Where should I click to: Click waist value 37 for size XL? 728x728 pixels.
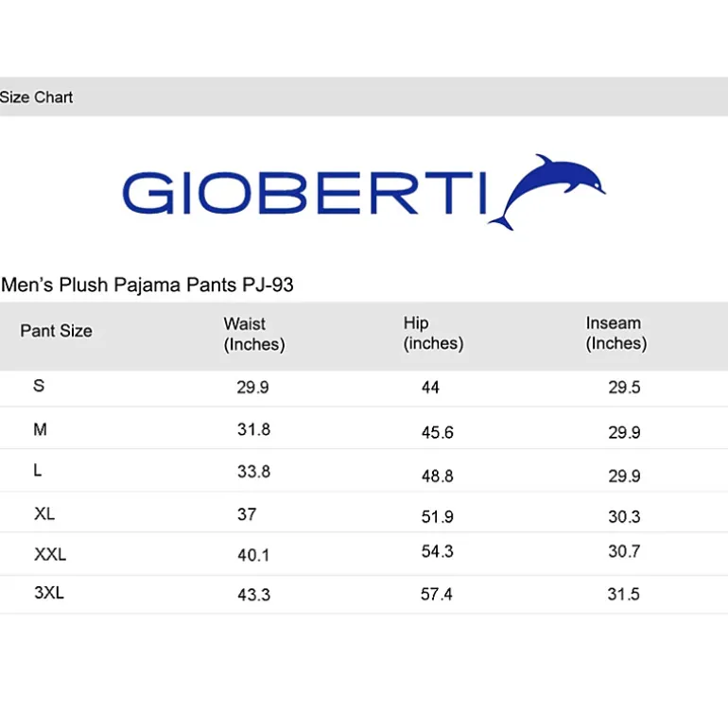click(247, 514)
